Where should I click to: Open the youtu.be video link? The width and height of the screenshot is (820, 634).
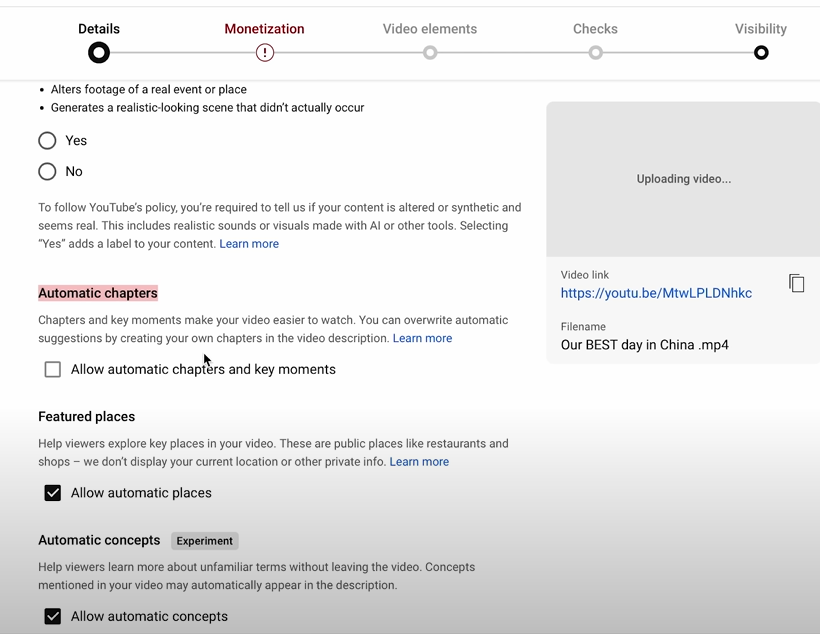656,293
